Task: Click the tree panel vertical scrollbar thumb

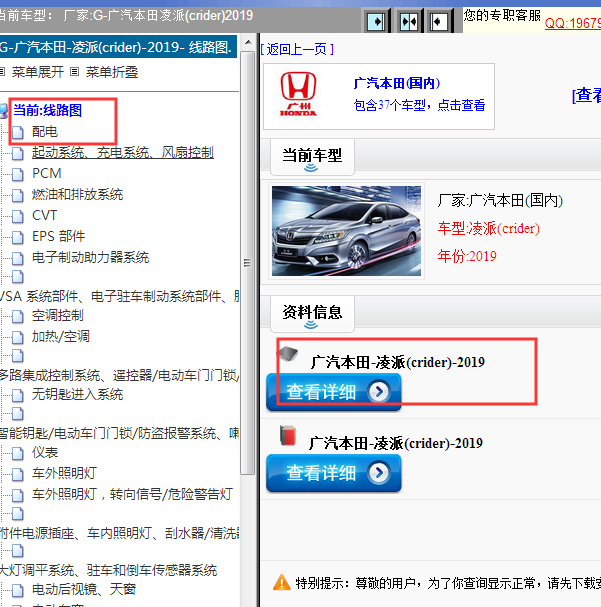Action: 248,263
